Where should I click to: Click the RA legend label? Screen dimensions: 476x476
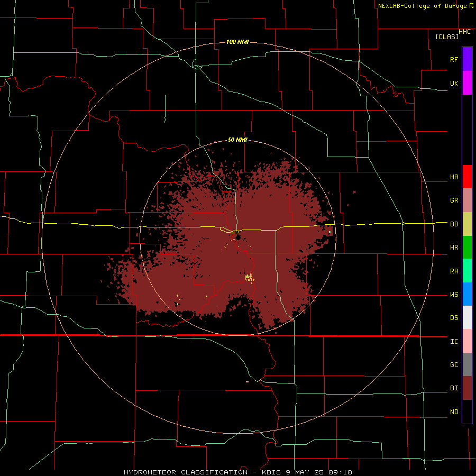(454, 271)
